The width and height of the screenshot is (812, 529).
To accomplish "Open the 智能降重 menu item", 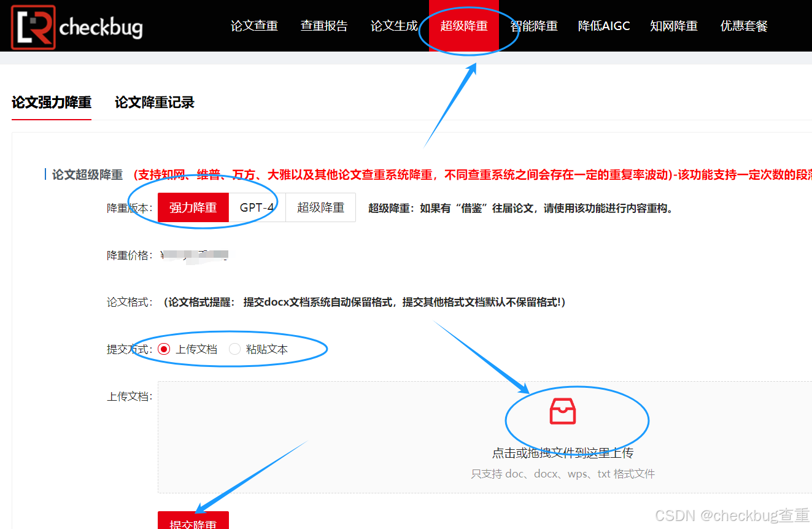I will pos(534,26).
